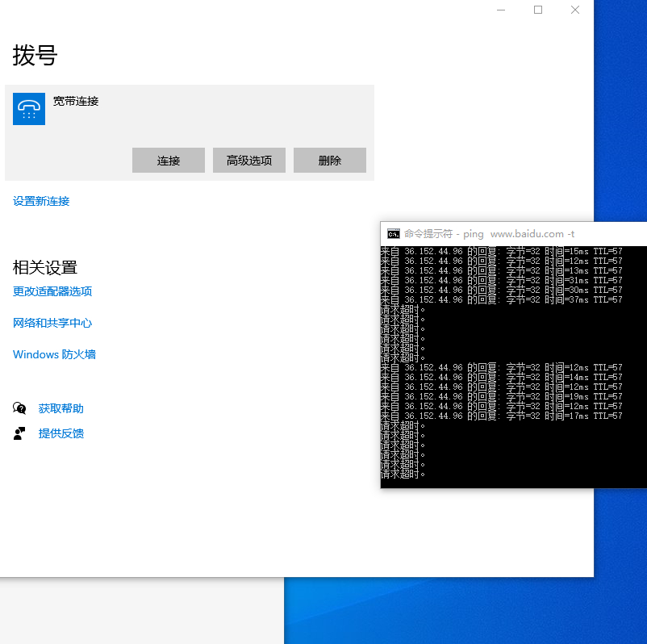The width and height of the screenshot is (647, 644).
Task: Open the Windows 防火墙 link
Action: (54, 354)
